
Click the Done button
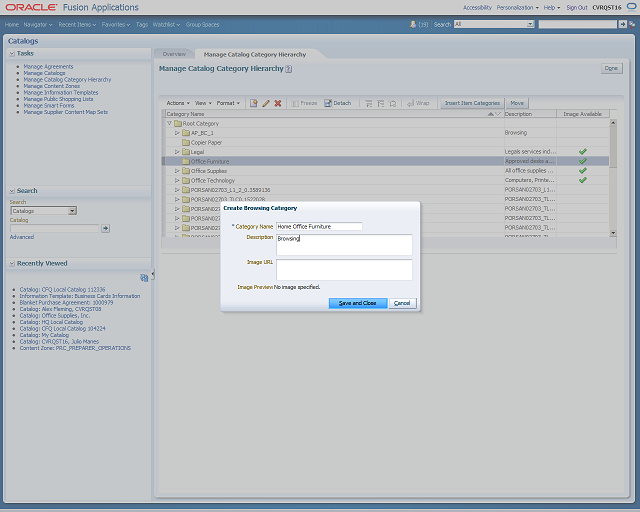611,68
